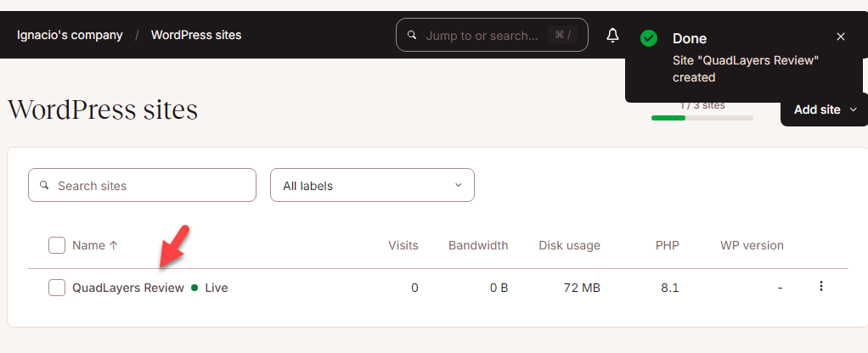The height and width of the screenshot is (353, 868).
Task: Click the All labels chevron arrow
Action: pos(459,185)
